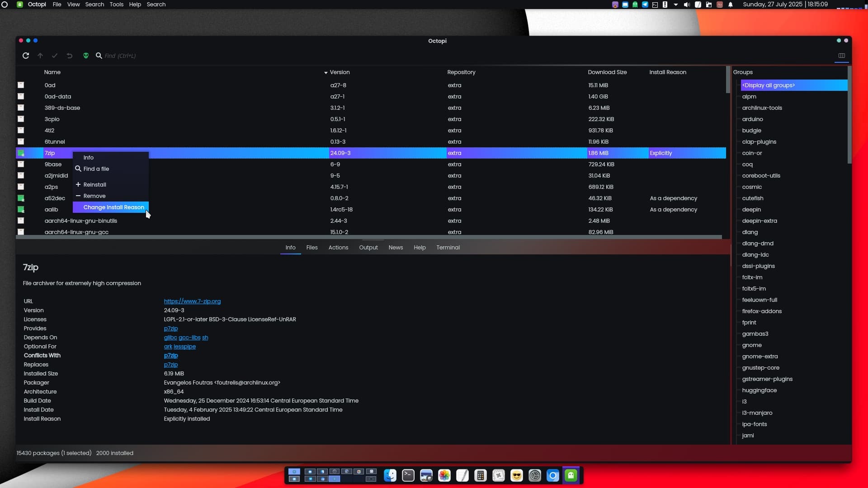Toggle the panel layout icon at toolbar right
This screenshot has width=868, height=488.
[x=842, y=56]
